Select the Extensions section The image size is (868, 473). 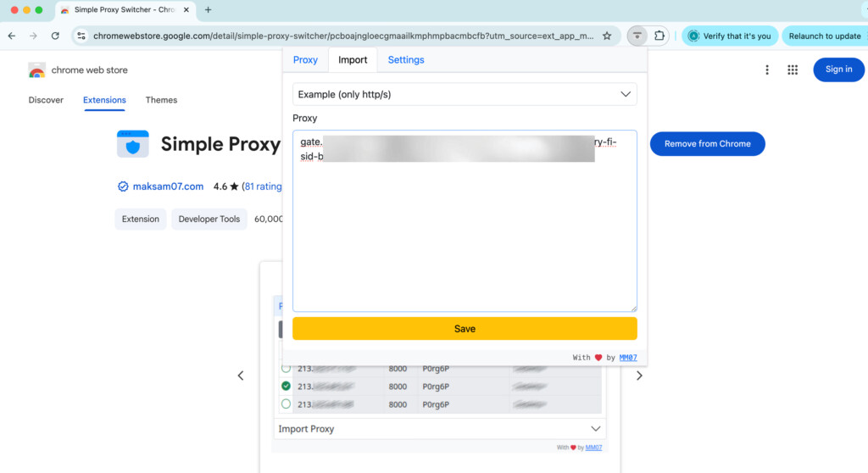(104, 100)
